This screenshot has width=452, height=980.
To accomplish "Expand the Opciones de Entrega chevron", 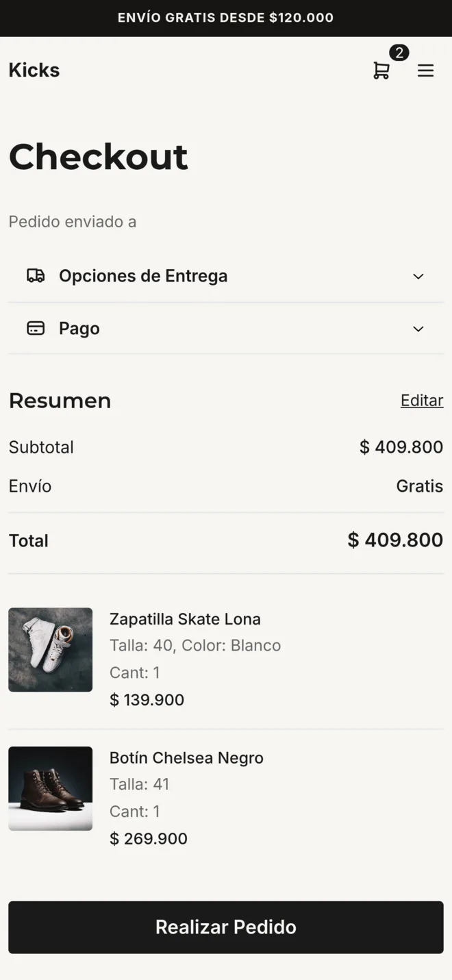I will click(418, 276).
